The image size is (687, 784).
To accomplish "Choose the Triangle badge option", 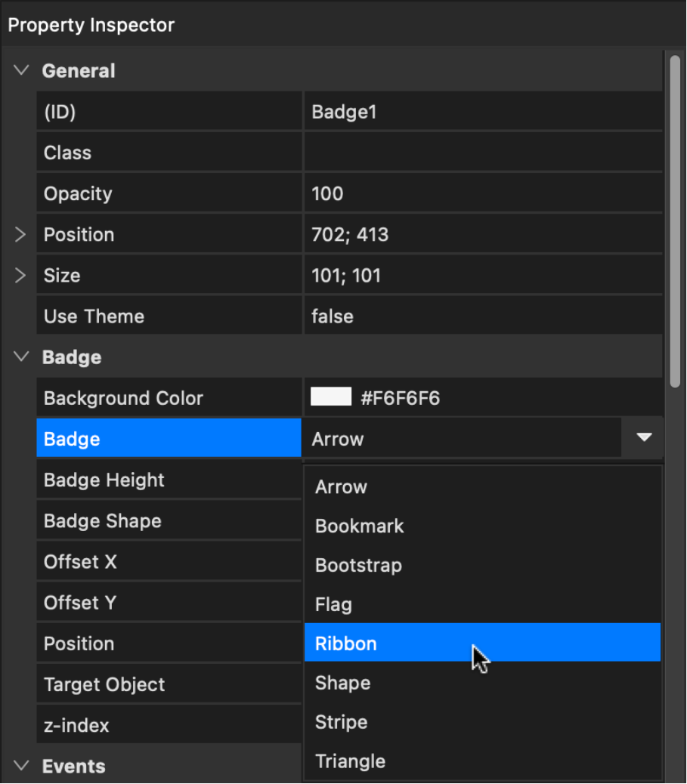I will [482, 761].
